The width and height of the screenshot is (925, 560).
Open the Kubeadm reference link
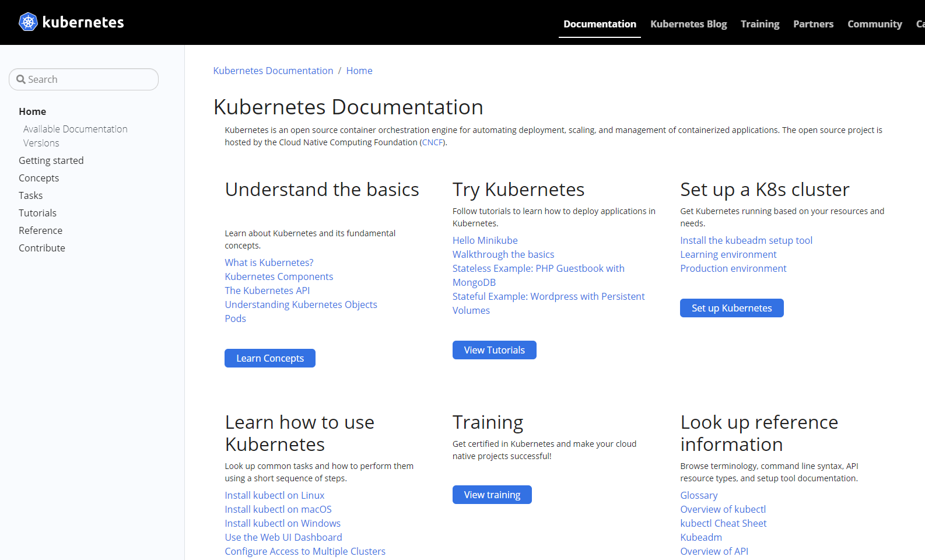701,537
